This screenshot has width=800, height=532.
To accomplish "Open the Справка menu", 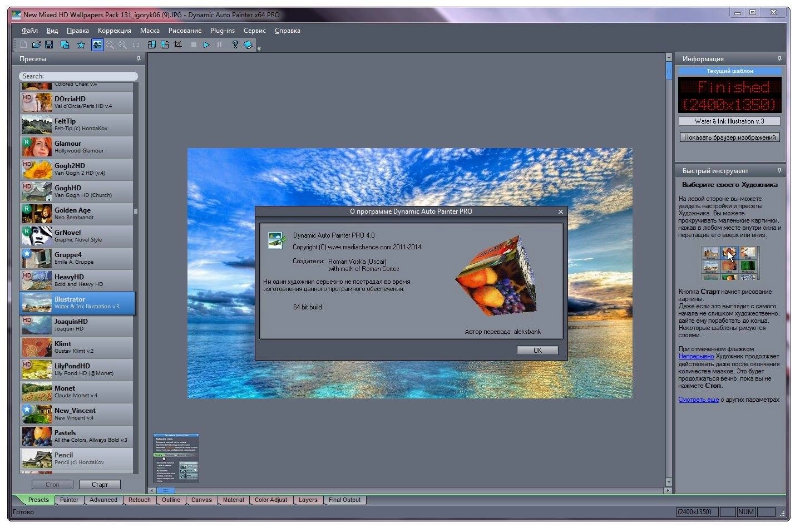I will 288,31.
